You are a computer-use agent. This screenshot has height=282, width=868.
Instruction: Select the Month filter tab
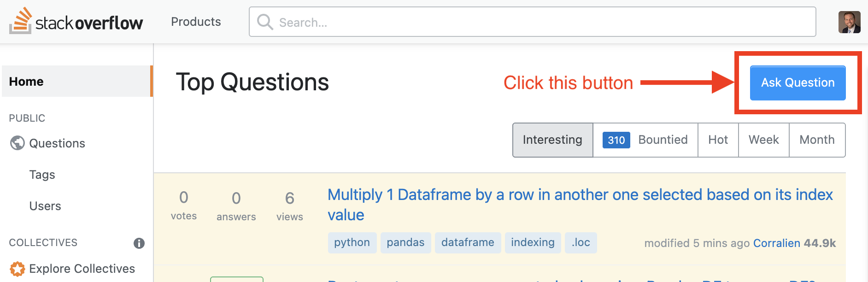tap(817, 140)
